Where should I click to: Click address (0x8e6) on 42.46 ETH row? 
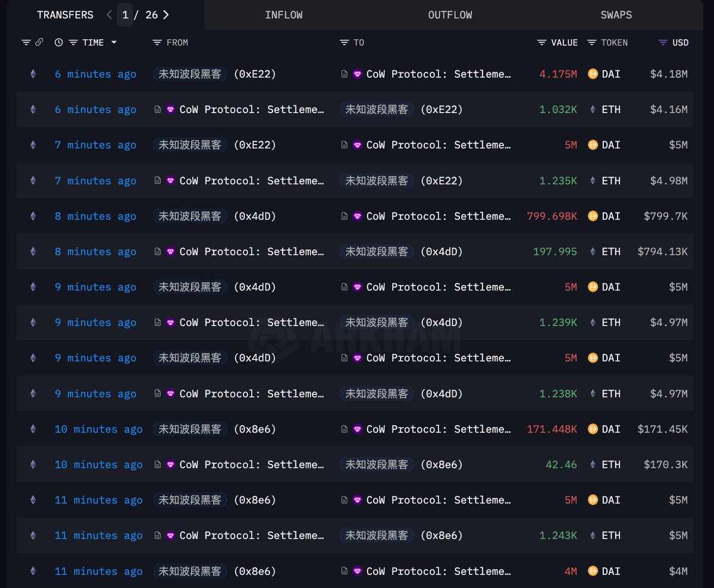[441, 464]
